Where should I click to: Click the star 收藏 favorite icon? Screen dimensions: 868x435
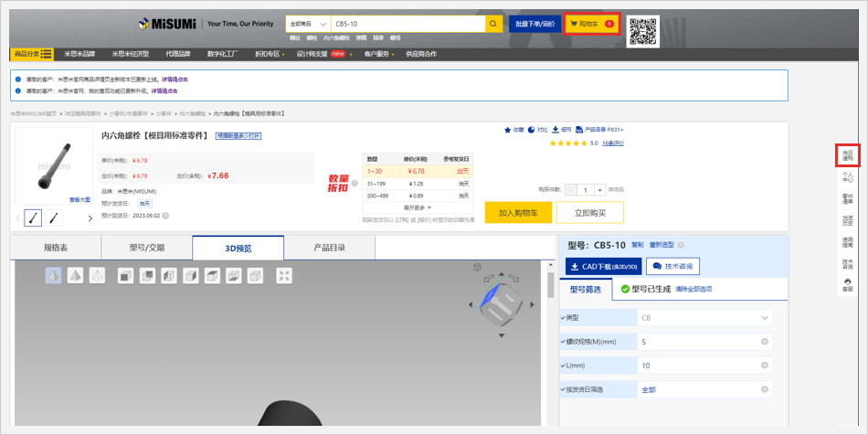[x=508, y=130]
